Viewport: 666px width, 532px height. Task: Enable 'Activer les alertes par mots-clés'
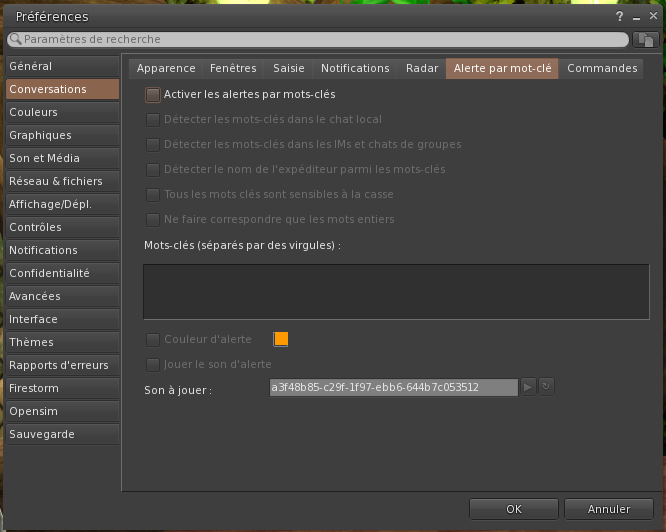[153, 95]
